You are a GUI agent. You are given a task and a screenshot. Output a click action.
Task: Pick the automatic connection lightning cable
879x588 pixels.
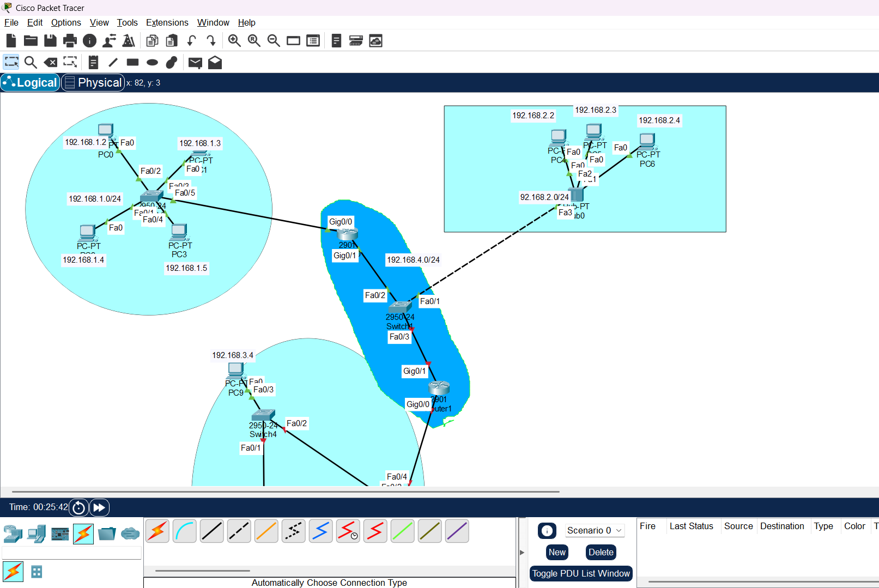coord(157,531)
